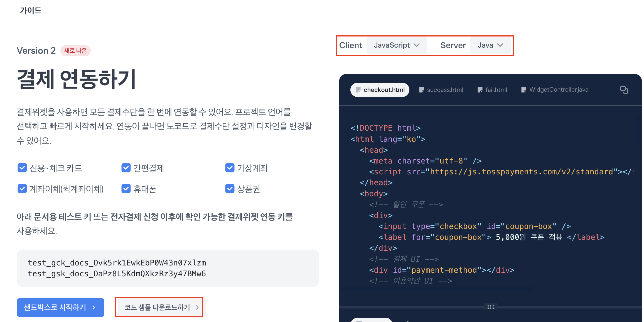Open the 가이드 menu item
644x322 pixels.
click(x=31, y=11)
